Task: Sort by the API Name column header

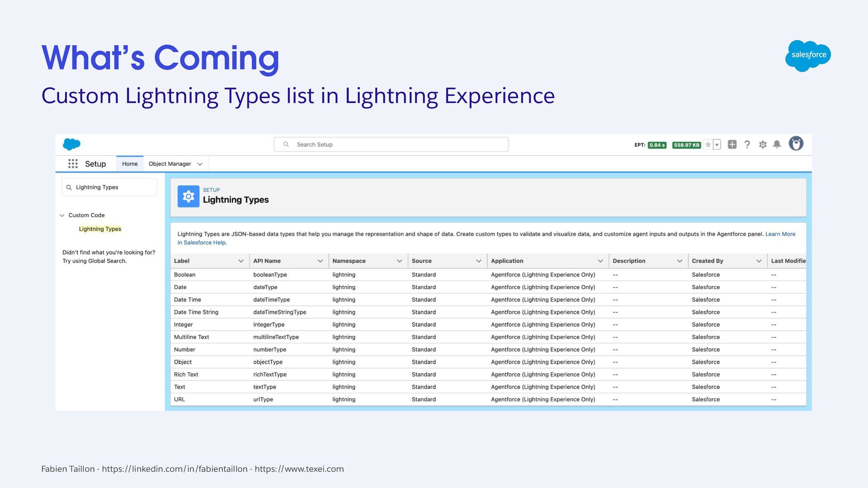Action: pos(267,261)
